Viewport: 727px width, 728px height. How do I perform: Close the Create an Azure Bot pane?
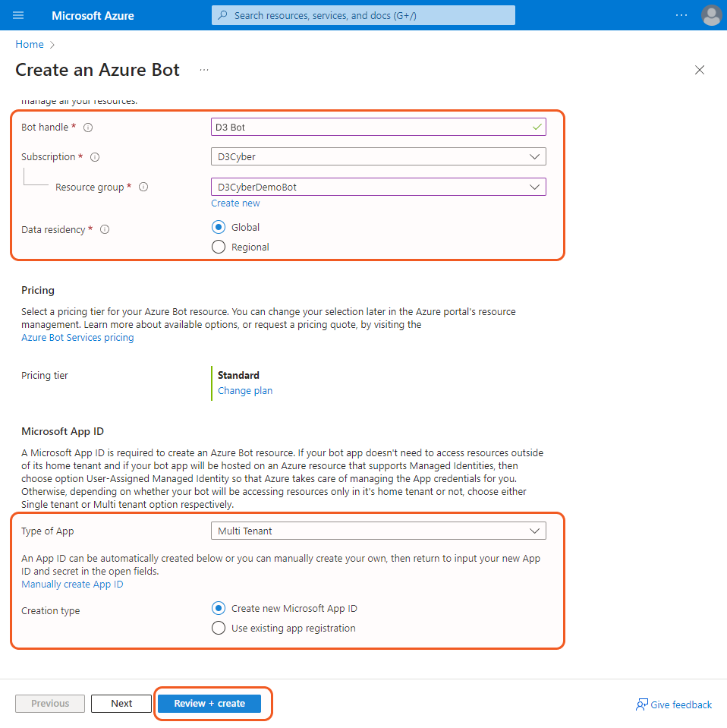click(x=699, y=70)
